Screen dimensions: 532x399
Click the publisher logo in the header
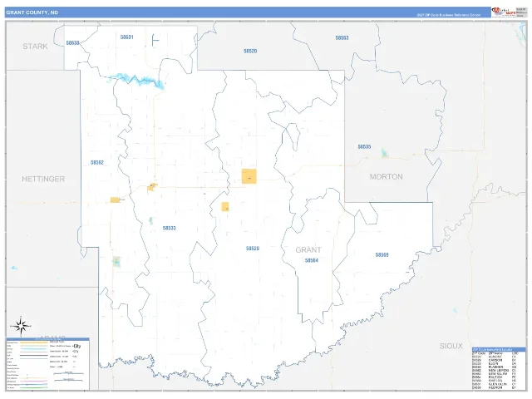[x=503, y=12]
